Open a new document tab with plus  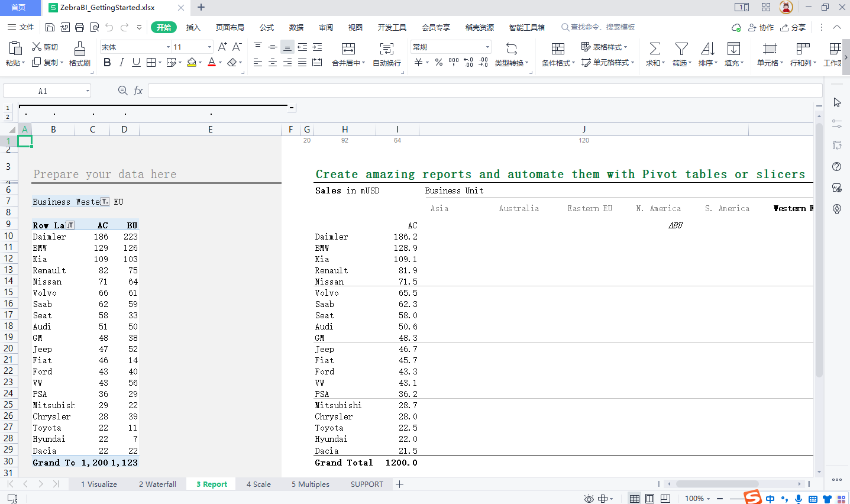pyautogui.click(x=201, y=7)
